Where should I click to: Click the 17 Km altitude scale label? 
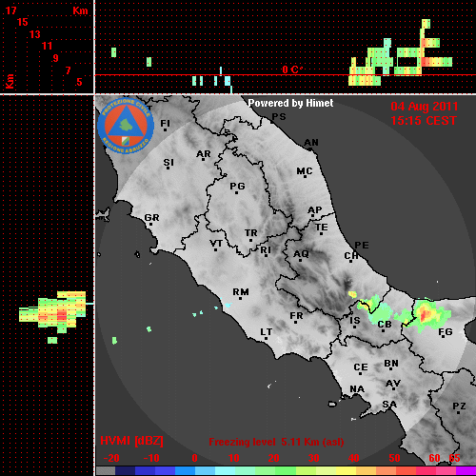(x=10, y=10)
